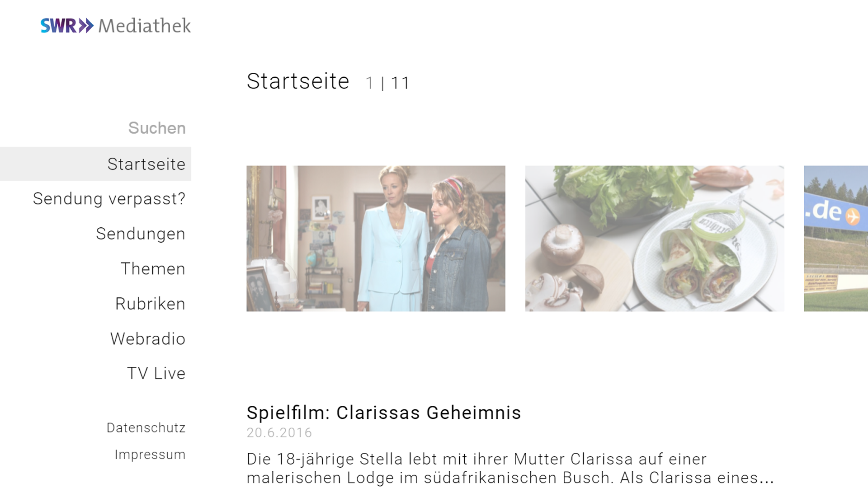Open the Suchen search entry

(x=157, y=128)
